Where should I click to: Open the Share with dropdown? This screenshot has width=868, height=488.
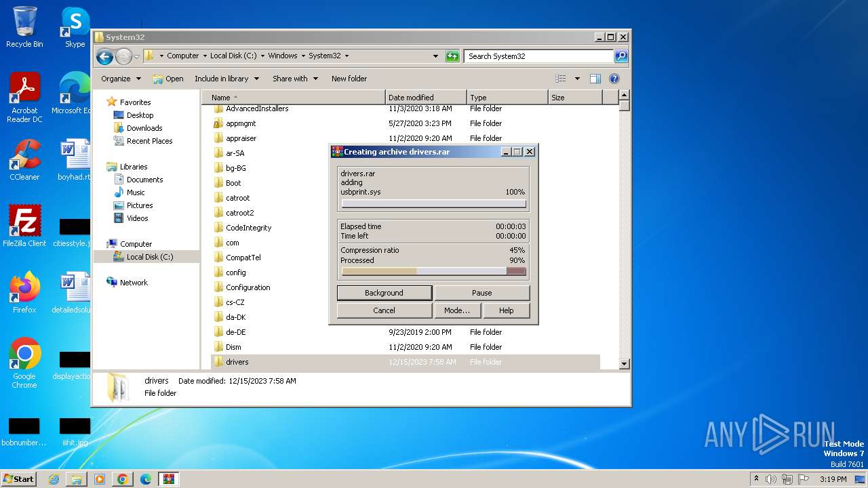tap(295, 79)
